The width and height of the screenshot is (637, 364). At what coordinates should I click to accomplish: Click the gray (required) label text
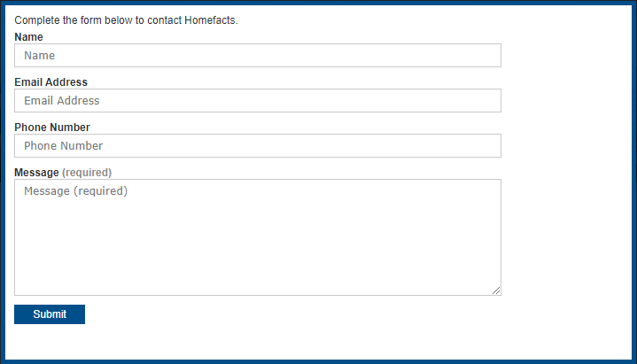[87, 173]
